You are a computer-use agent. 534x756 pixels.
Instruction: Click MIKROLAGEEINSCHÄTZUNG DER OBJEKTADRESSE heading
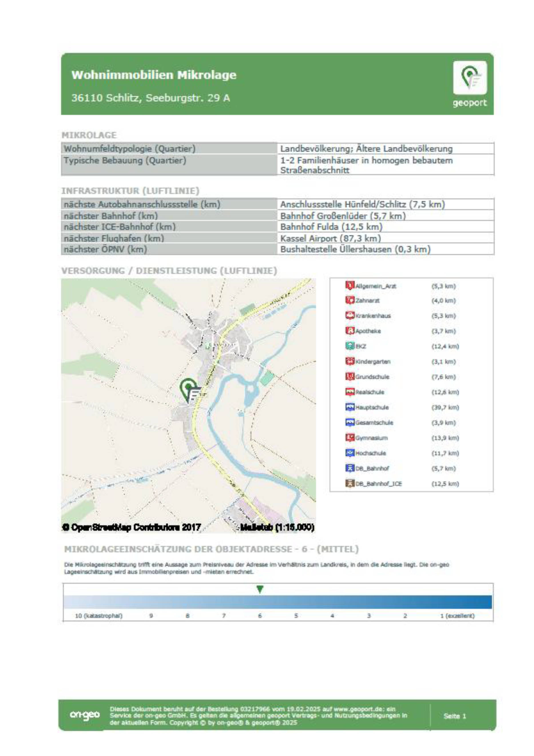[x=211, y=549]
